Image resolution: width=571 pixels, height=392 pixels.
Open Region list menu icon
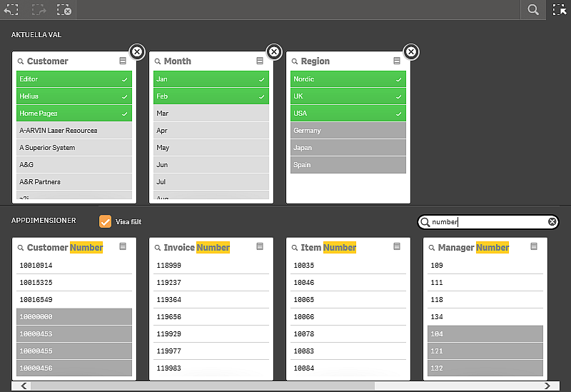[x=397, y=61]
